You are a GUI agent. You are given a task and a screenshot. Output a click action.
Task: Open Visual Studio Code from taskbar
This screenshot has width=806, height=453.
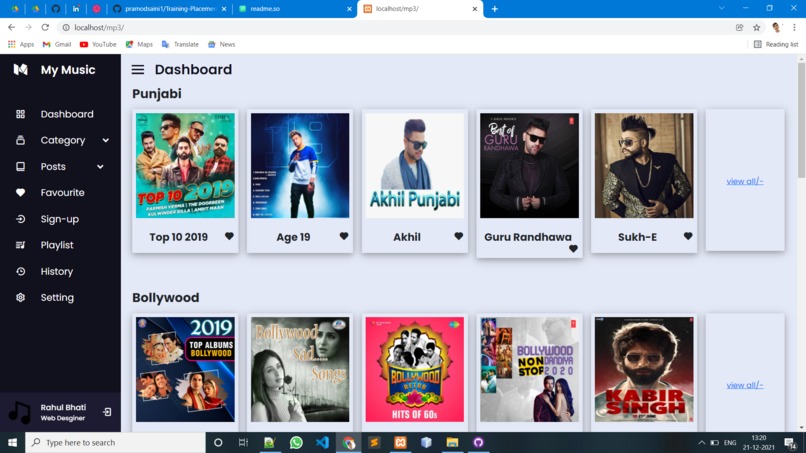pyautogui.click(x=322, y=442)
